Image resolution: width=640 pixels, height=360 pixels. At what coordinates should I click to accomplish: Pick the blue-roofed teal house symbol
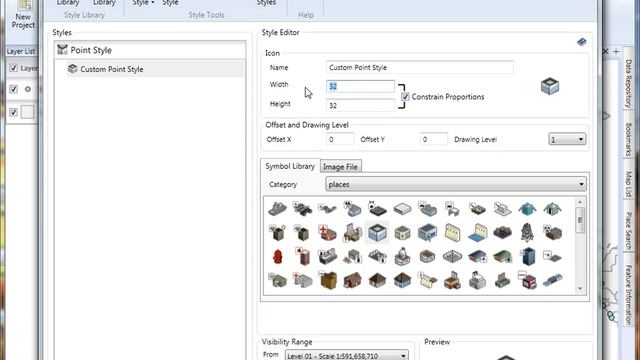tap(527, 209)
